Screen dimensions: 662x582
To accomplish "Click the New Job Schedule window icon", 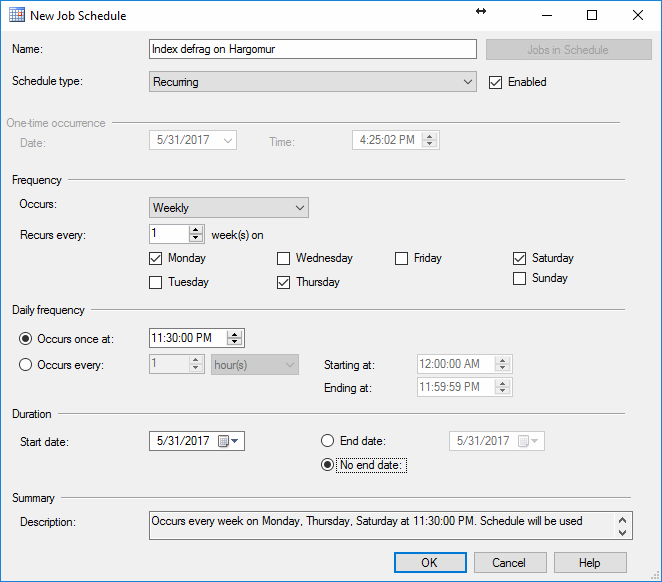I will (x=17, y=15).
